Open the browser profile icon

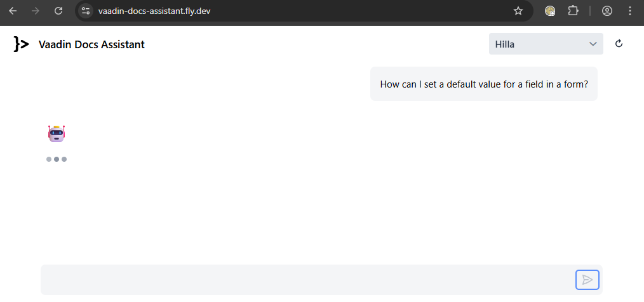pyautogui.click(x=607, y=11)
